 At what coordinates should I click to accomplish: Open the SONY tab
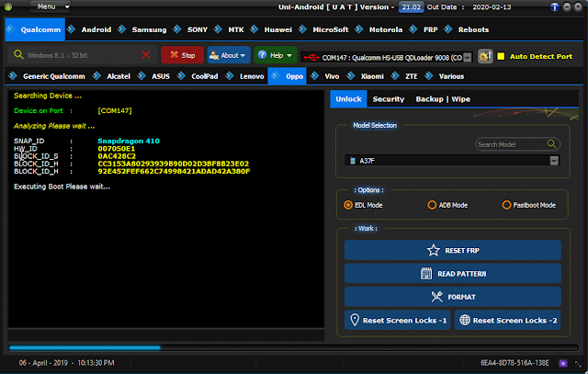[198, 29]
